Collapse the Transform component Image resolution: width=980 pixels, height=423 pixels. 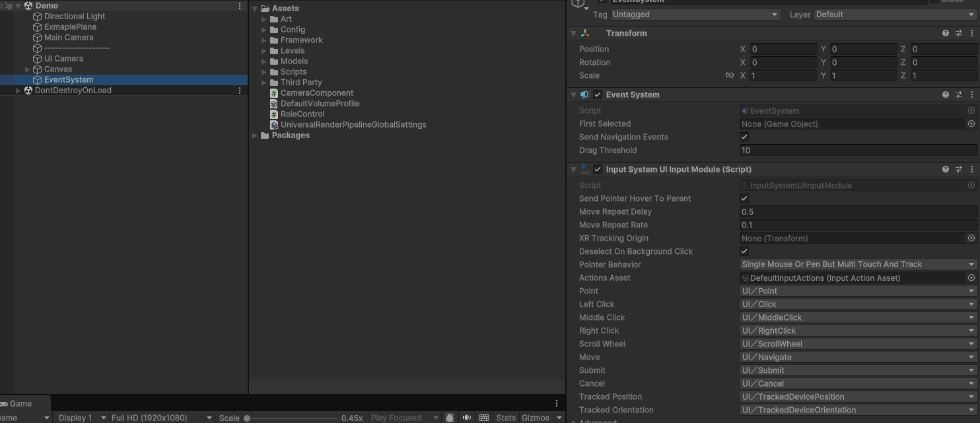click(x=573, y=33)
